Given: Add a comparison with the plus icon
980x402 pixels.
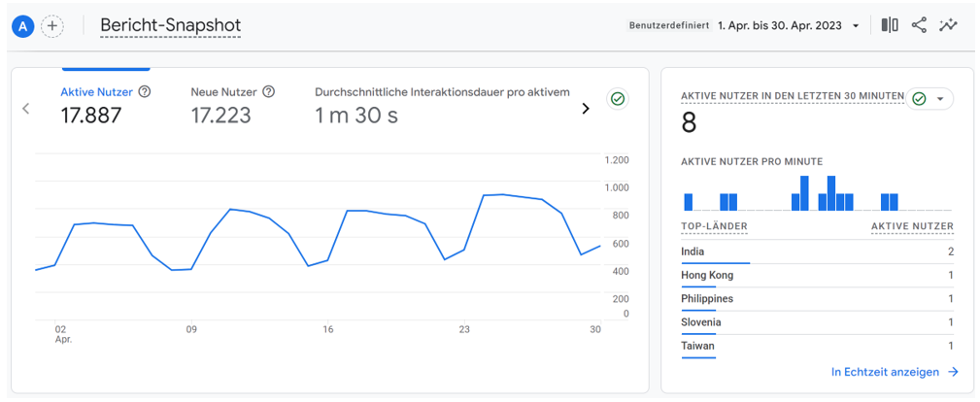Looking at the screenshot, I should point(52,25).
